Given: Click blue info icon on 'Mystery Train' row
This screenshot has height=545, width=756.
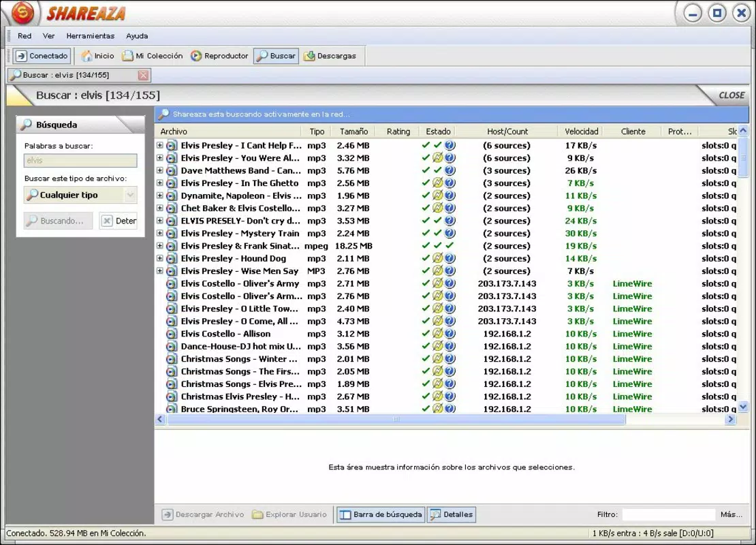Looking at the screenshot, I should pos(450,233).
